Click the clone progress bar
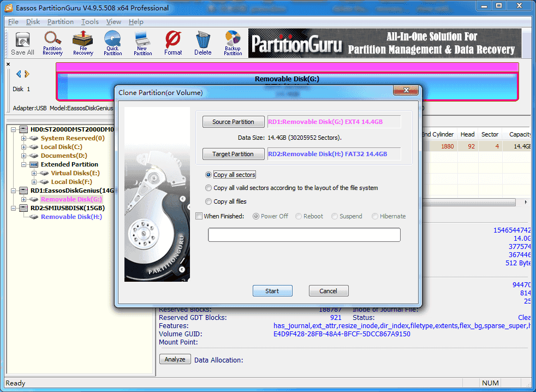 (304, 235)
